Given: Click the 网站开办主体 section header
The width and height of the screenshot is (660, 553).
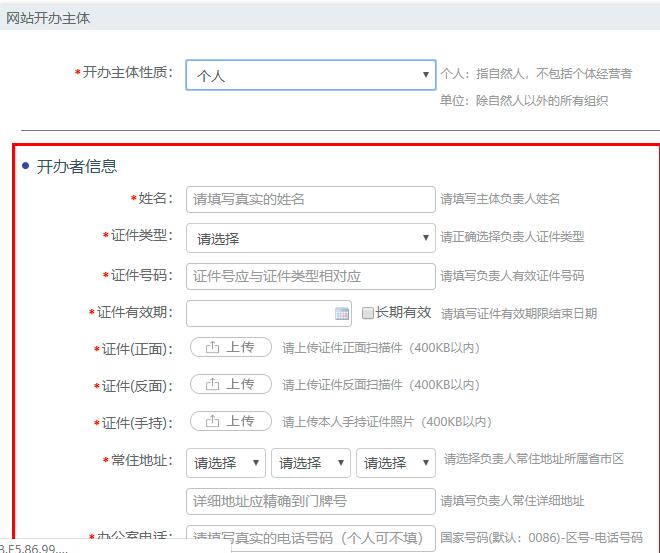Looking at the screenshot, I should pos(48,18).
